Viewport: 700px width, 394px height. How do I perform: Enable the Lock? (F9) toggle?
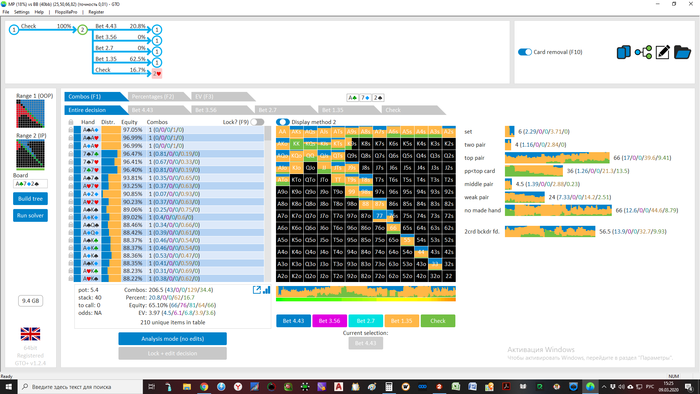click(257, 122)
